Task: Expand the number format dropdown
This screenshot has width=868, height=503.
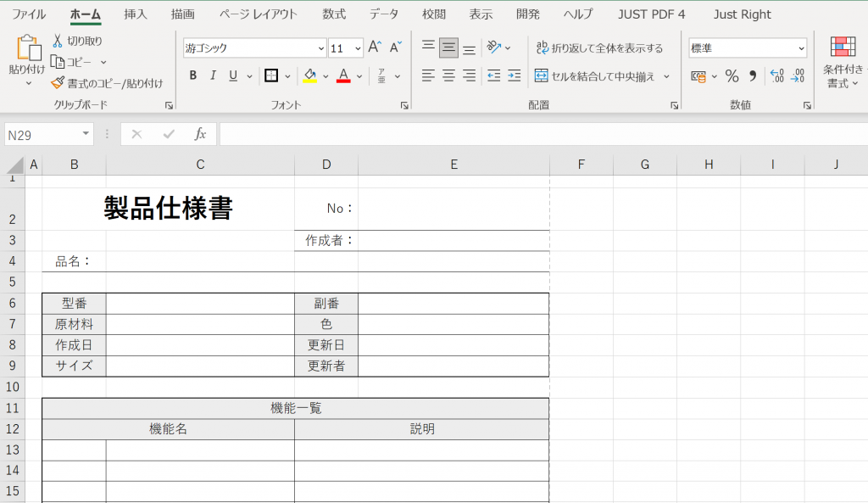Action: click(801, 48)
